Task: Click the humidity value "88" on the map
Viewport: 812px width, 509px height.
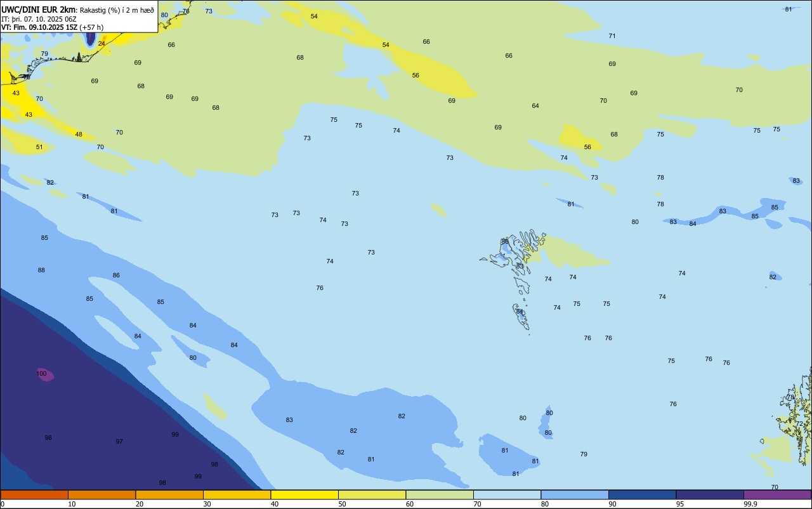Action: (41, 270)
